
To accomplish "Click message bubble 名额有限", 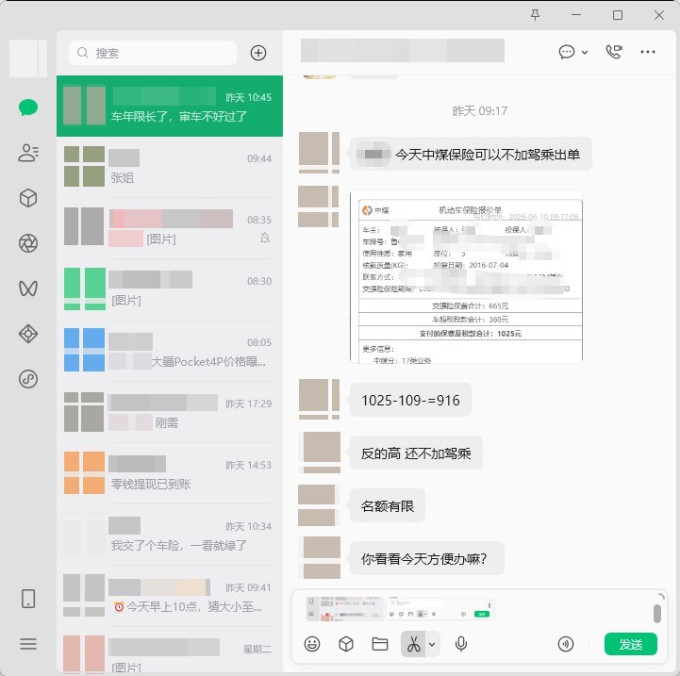I will 387,506.
